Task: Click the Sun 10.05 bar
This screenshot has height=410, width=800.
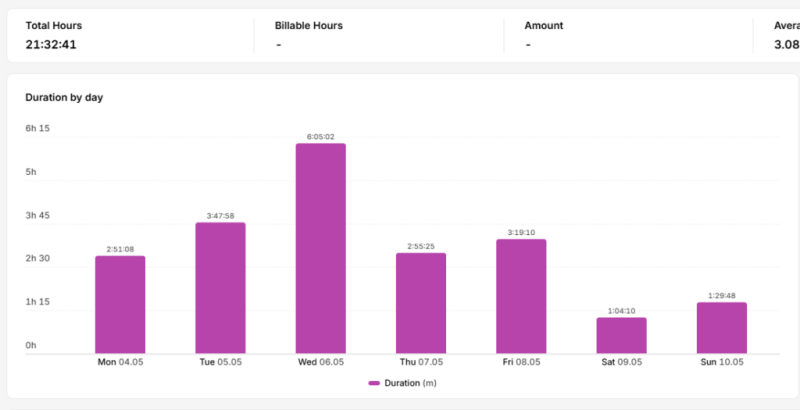Action: tap(722, 328)
